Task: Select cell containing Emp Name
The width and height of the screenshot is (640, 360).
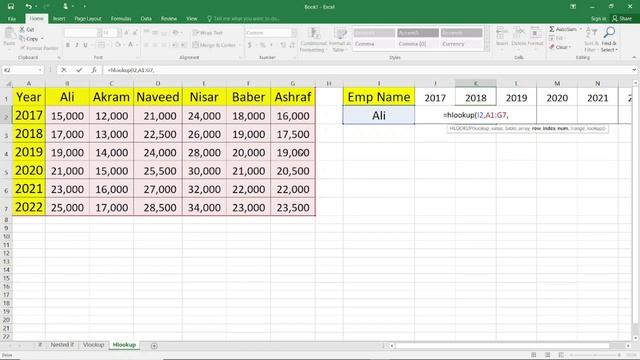Action: point(379,97)
